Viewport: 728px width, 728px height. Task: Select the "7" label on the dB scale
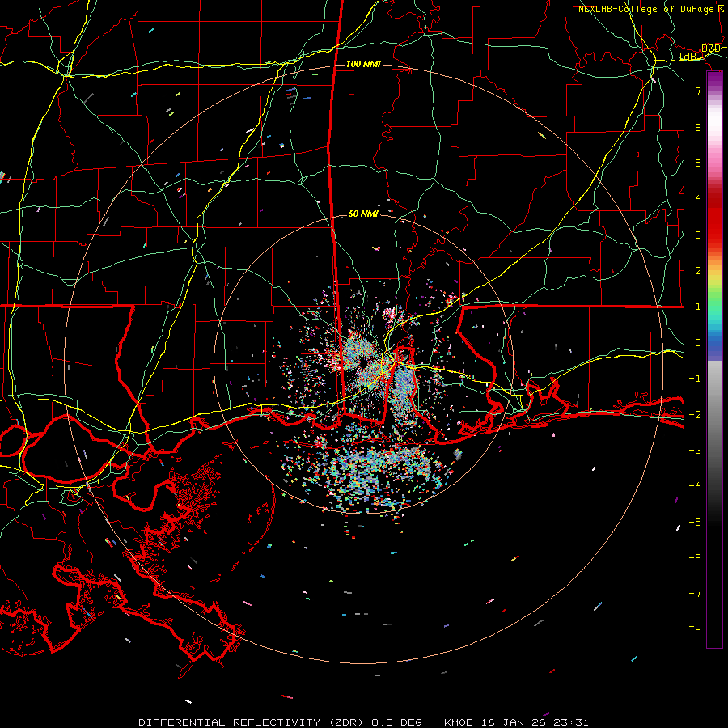[698, 91]
